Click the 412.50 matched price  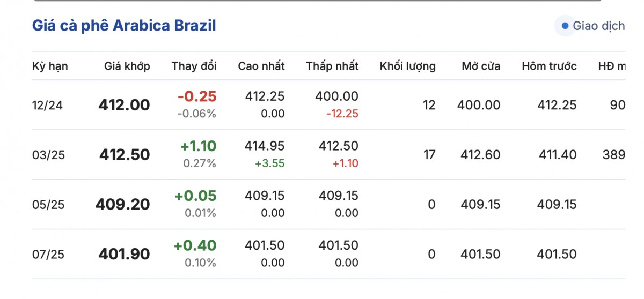tap(125, 155)
